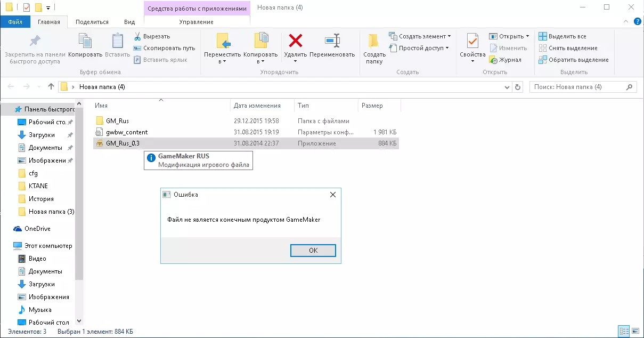The height and width of the screenshot is (338, 644).
Task: Expand address bar history dropdown
Action: pos(506,87)
